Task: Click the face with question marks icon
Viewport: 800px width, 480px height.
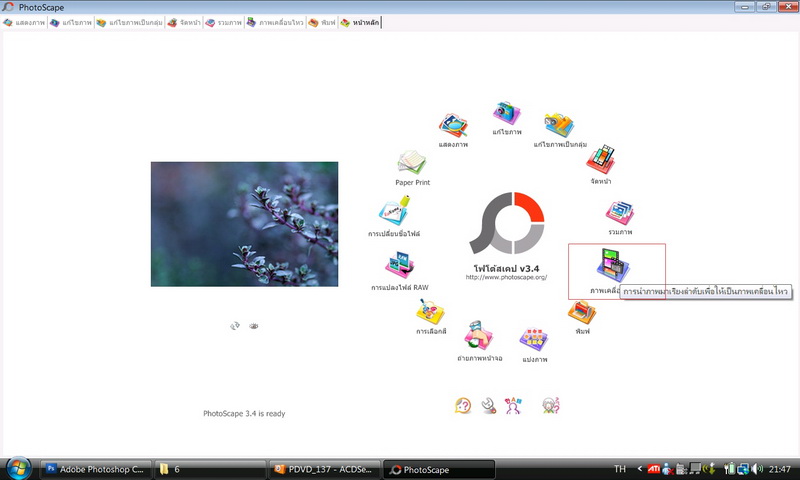Action: pos(551,406)
